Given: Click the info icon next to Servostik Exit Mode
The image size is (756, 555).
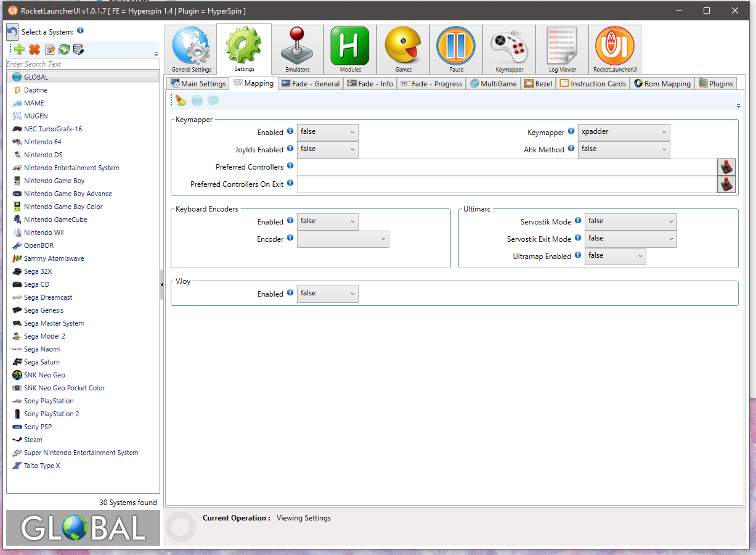Looking at the screenshot, I should pyautogui.click(x=578, y=238).
